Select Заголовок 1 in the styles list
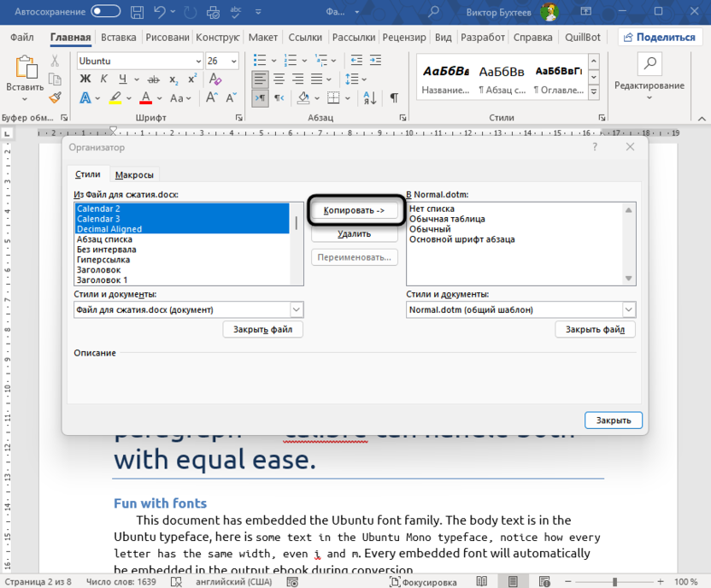Viewport: 711px width, 588px height. (103, 279)
